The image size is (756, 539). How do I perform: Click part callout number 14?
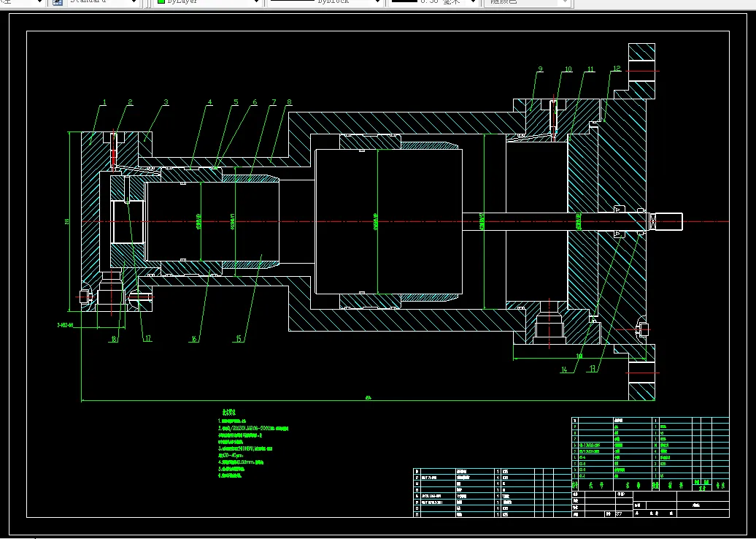point(563,370)
